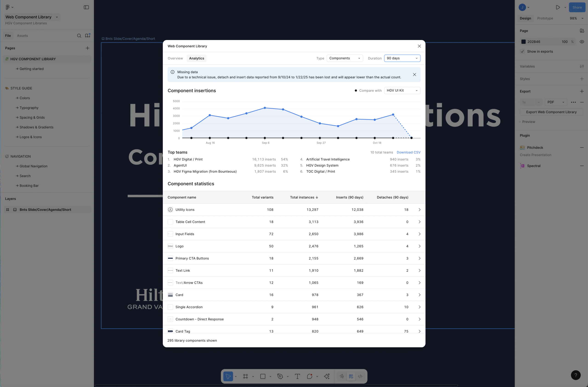Click the 202B46 page color swatch

click(523, 42)
